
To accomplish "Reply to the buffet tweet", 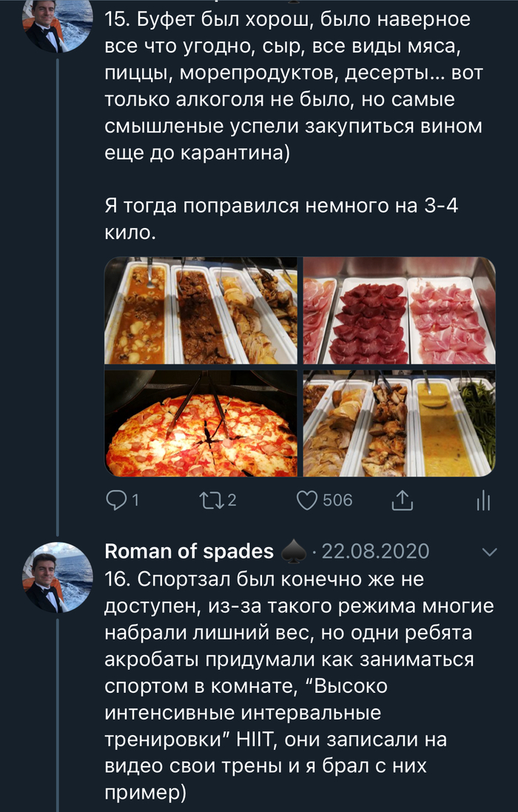I will (x=116, y=501).
